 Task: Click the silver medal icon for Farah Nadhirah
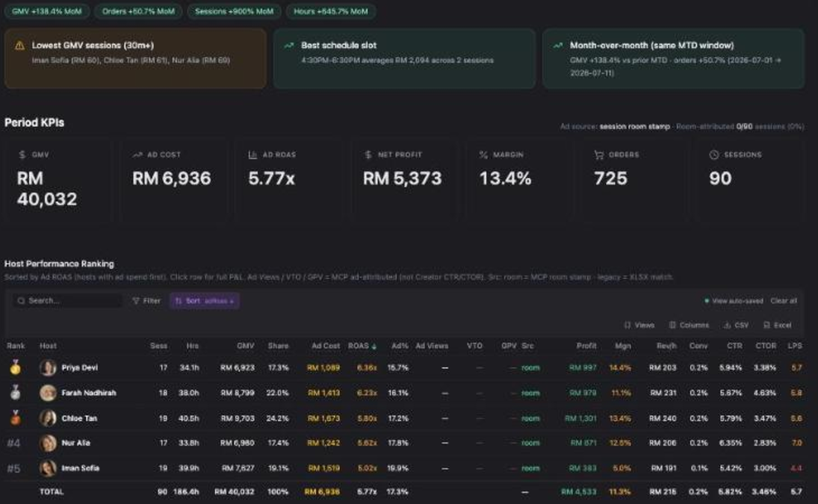[x=16, y=393]
